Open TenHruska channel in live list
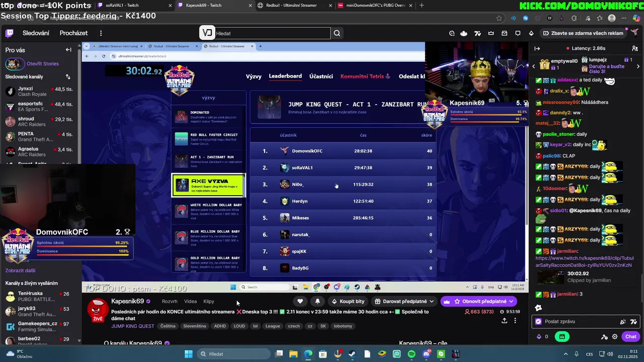Viewport: 644px width, 362px height. pyautogui.click(x=39, y=296)
